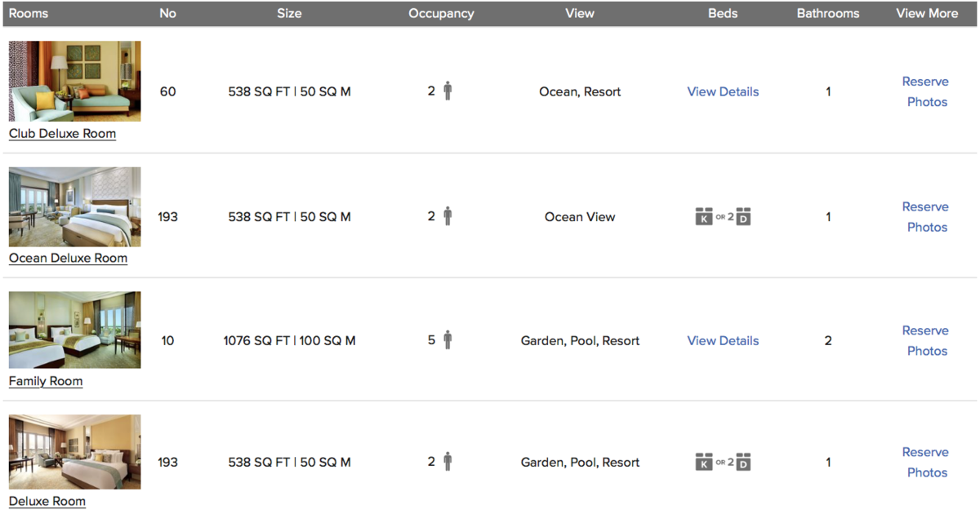Open the Deluxe Room name link
The width and height of the screenshot is (980, 523).
(47, 501)
